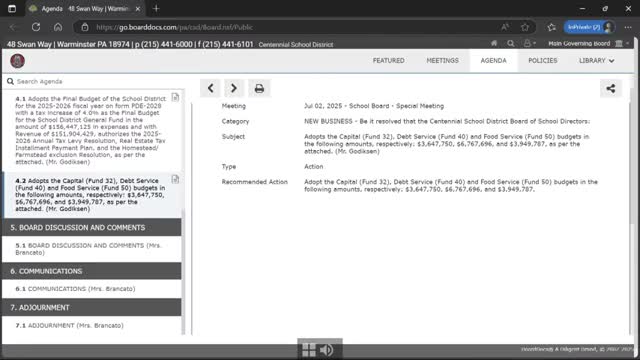Open attachment icon beside item 4.2

[175, 179]
